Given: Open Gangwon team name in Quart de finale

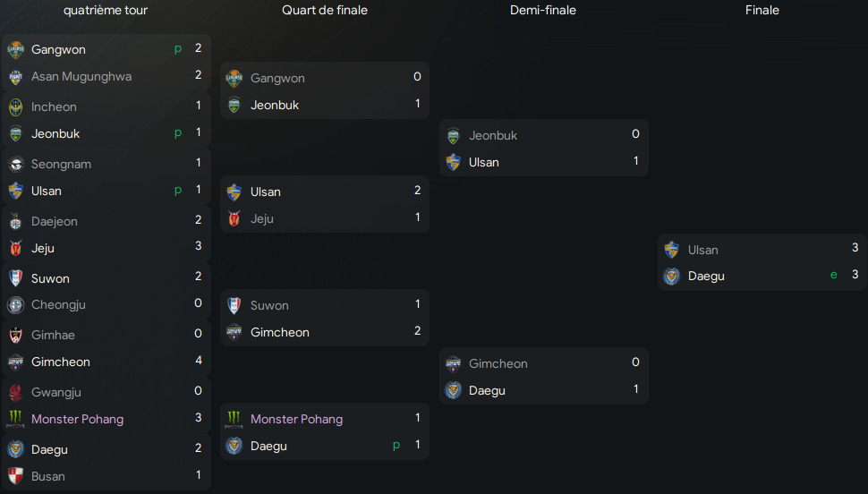Looking at the screenshot, I should [x=277, y=79].
